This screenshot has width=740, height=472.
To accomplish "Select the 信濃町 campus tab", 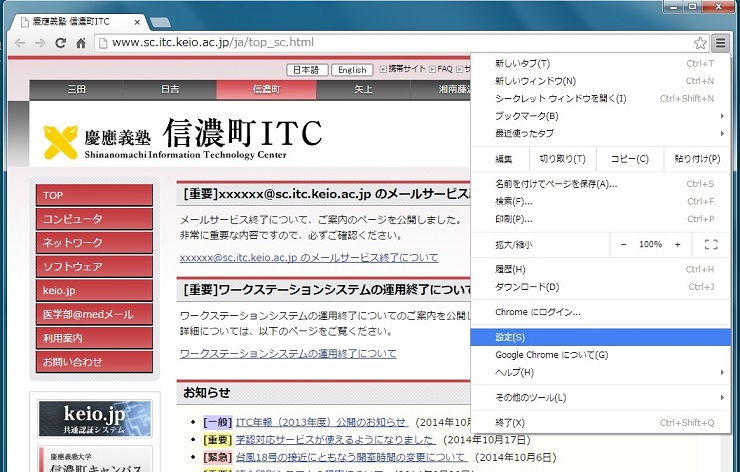I will pyautogui.click(x=266, y=89).
